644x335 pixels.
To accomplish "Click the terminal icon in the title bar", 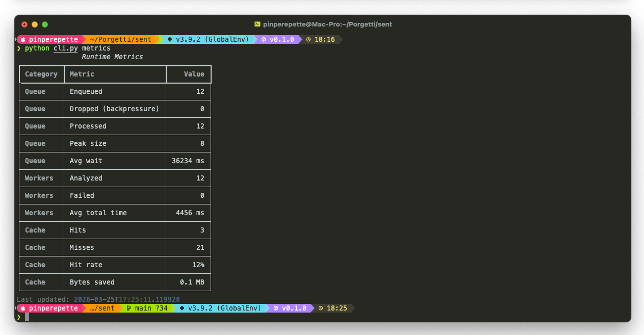I will pyautogui.click(x=257, y=24).
